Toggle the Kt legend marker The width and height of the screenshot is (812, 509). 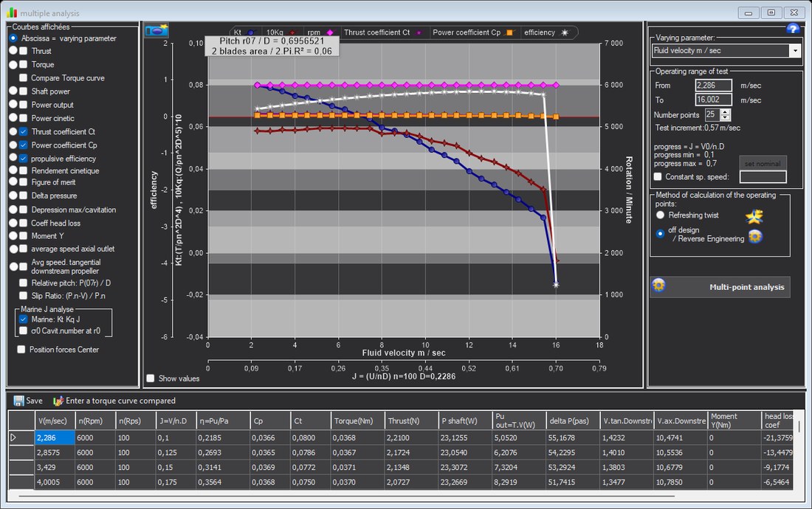(x=252, y=32)
